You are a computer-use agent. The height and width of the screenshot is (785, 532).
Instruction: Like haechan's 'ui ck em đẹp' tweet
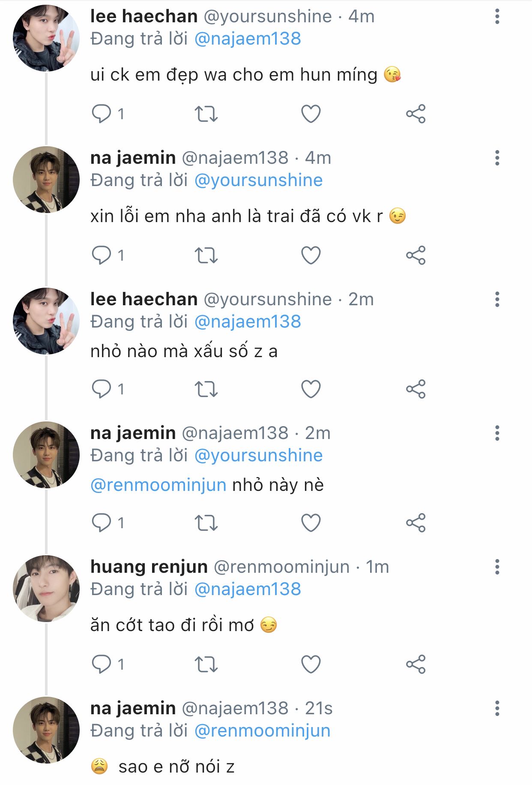pyautogui.click(x=311, y=114)
